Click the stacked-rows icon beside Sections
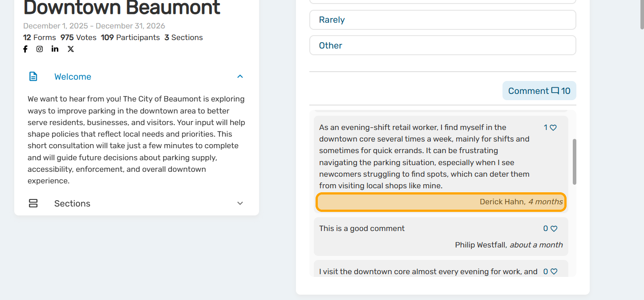Screen dimensions: 644x300 click(33, 203)
